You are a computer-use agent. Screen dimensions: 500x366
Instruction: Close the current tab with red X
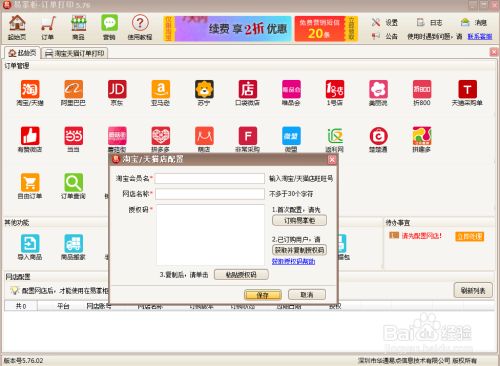coord(494,52)
